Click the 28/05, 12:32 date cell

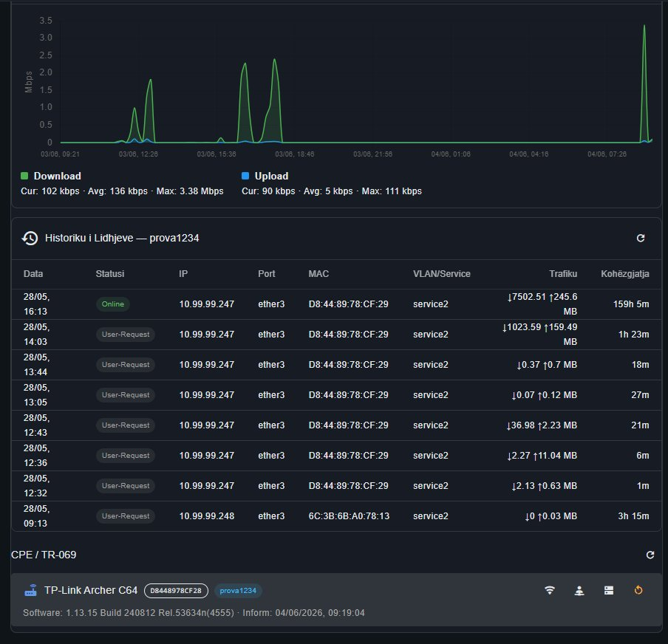click(x=37, y=485)
